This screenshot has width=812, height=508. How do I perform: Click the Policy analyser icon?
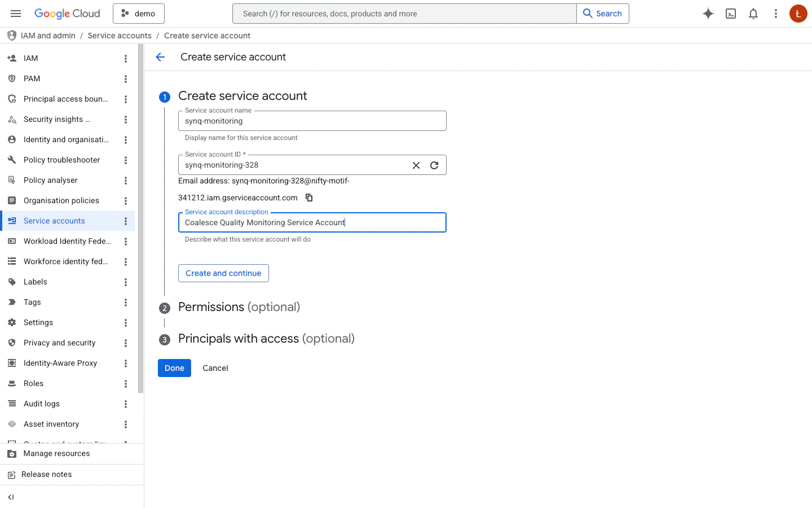pos(12,180)
